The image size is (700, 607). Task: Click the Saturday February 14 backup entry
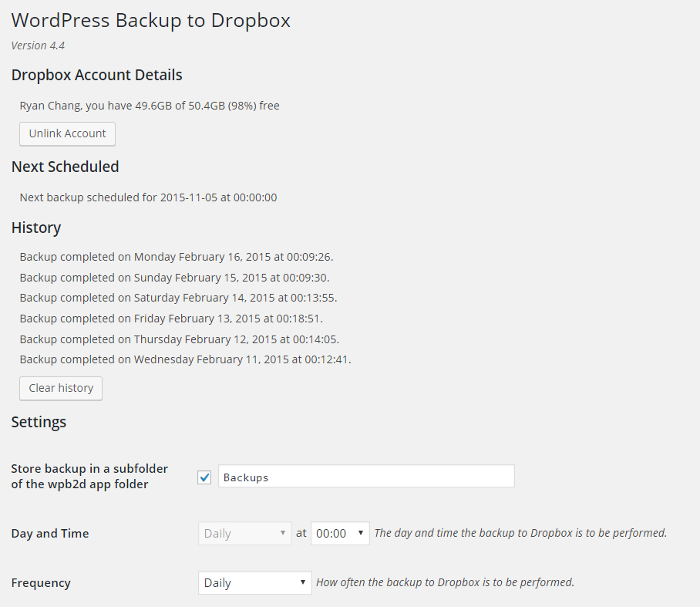pos(178,298)
